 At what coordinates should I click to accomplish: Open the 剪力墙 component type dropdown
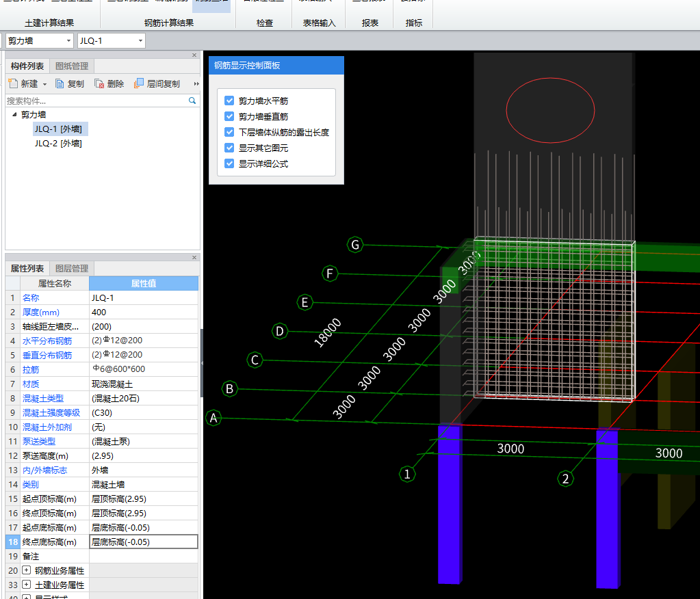tap(68, 40)
